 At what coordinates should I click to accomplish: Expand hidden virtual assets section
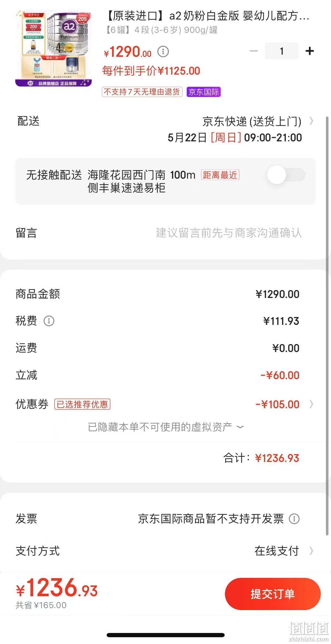(x=166, y=427)
